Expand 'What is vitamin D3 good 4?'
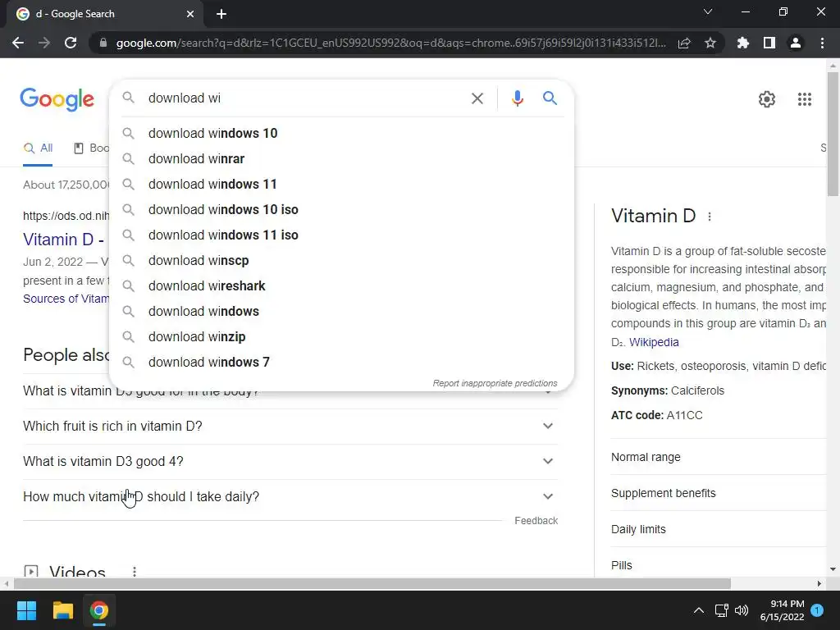Screen dimensions: 840x630 (x=290, y=461)
